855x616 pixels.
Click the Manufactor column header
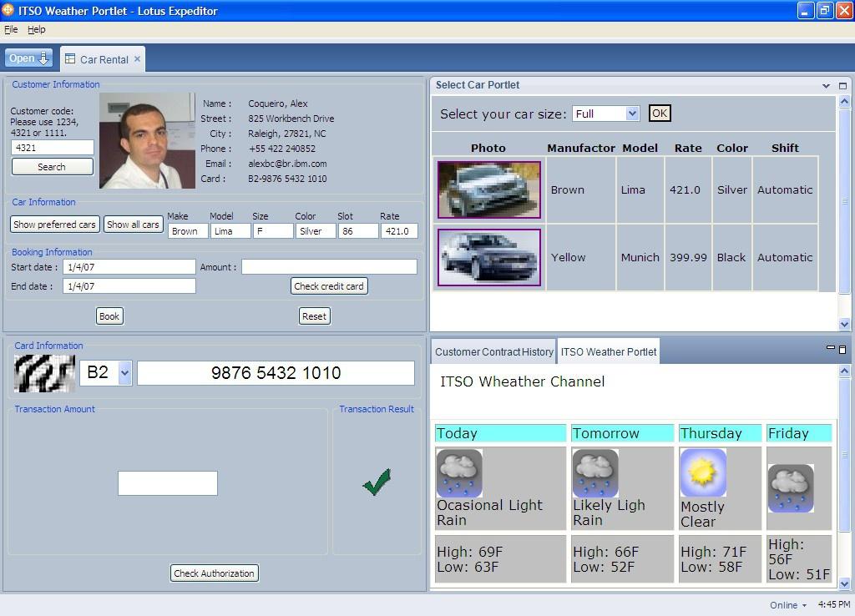(x=581, y=148)
